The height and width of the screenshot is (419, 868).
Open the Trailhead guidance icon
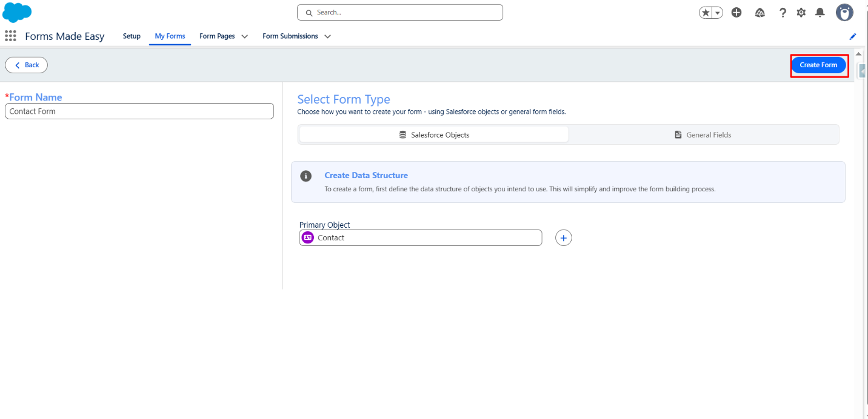(x=760, y=13)
